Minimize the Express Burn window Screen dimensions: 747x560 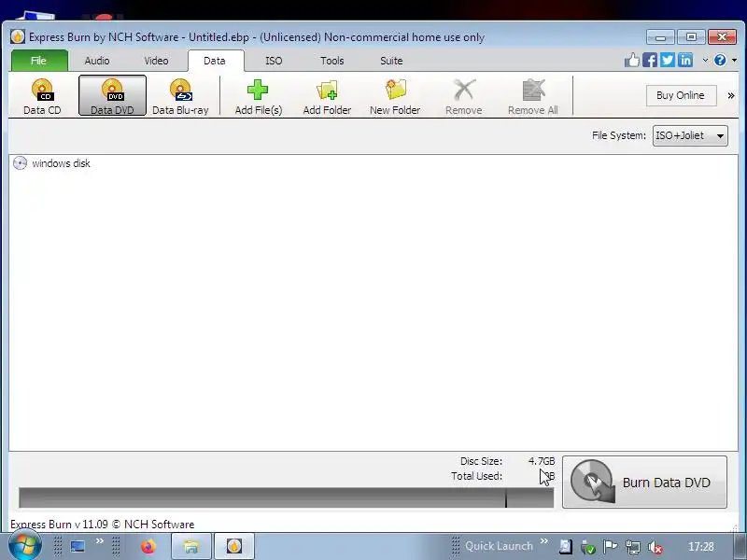pos(660,37)
